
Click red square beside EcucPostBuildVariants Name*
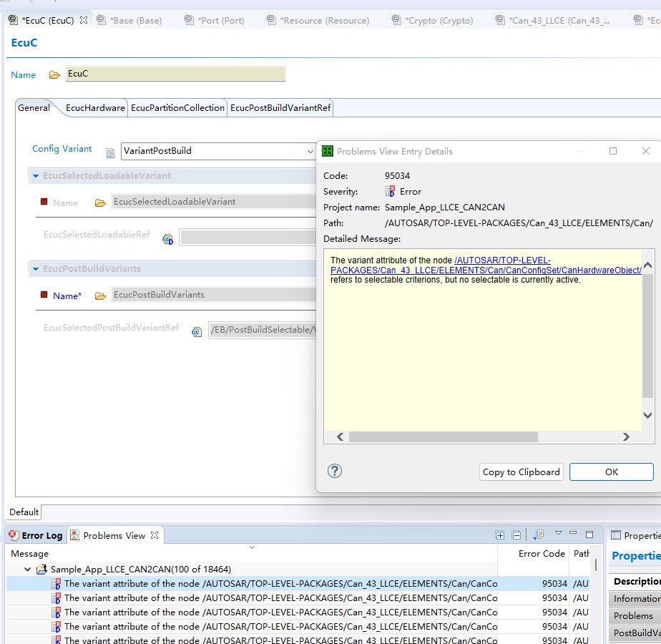(x=44, y=294)
